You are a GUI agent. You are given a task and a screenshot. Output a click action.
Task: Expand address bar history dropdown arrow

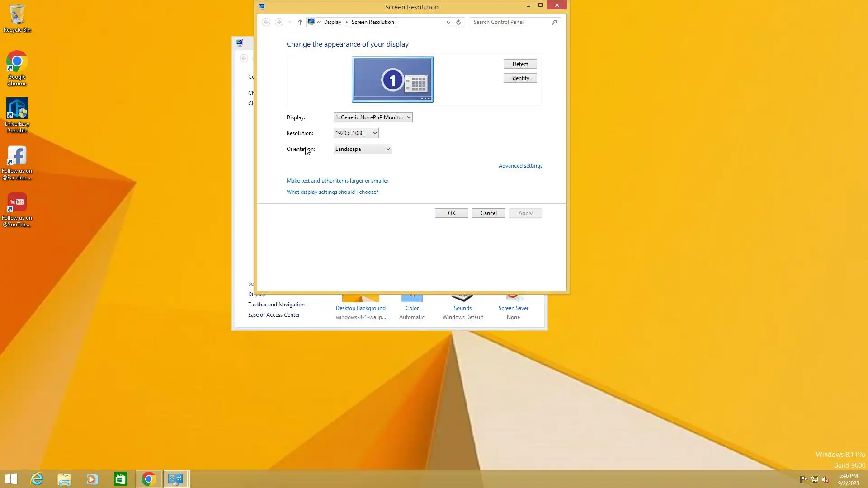click(x=448, y=22)
